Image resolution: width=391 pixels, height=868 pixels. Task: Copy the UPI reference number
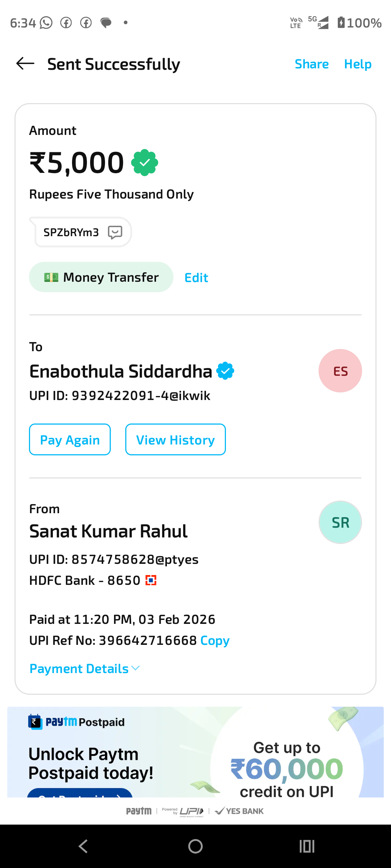pyautogui.click(x=215, y=641)
